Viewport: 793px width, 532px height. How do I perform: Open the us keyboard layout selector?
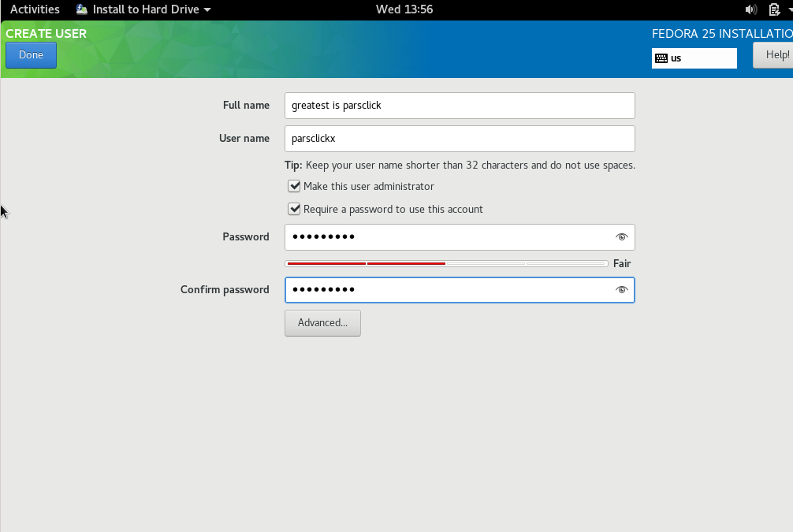[694, 58]
